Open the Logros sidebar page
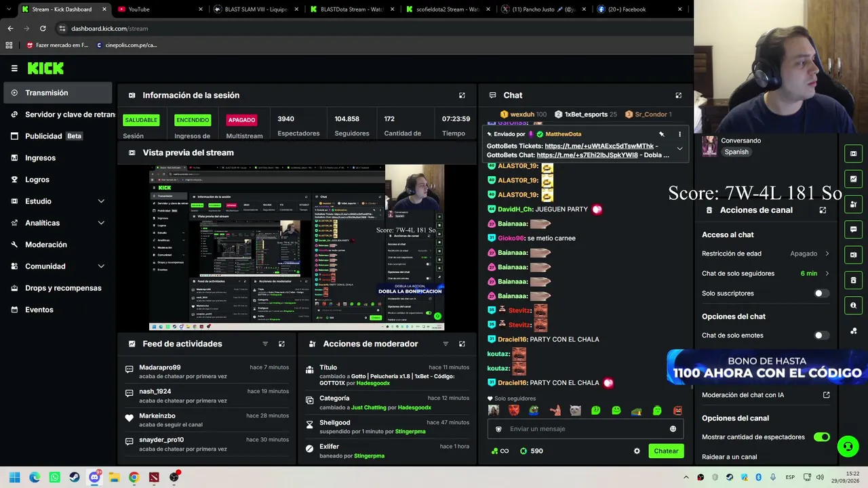868x488 pixels. [x=58, y=180]
